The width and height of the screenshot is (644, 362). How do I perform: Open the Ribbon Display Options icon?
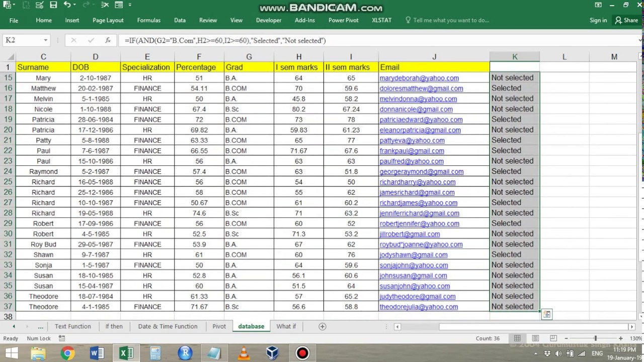[598, 5]
